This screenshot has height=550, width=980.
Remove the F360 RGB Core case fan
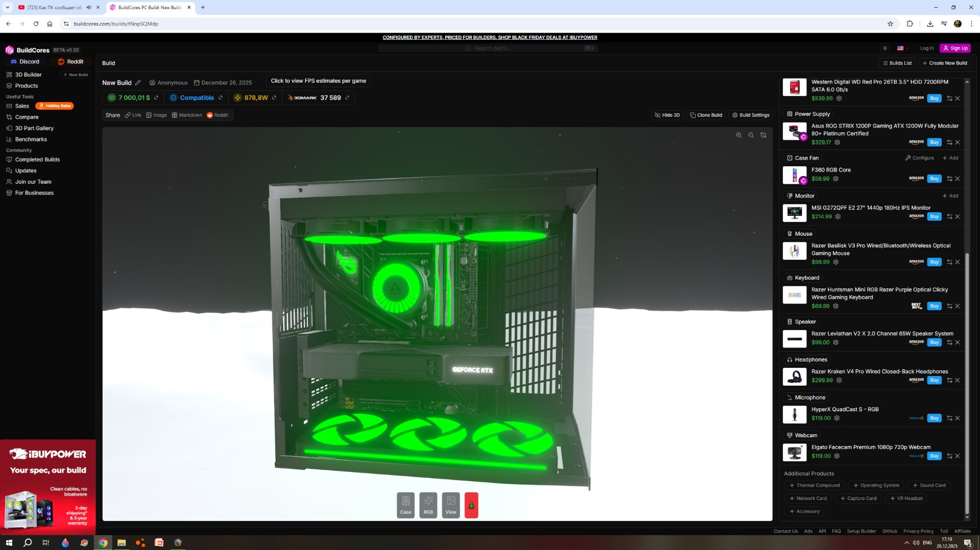click(x=958, y=179)
